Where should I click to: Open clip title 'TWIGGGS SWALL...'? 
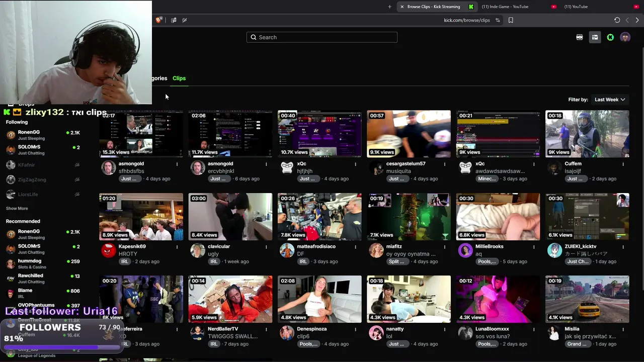click(232, 336)
